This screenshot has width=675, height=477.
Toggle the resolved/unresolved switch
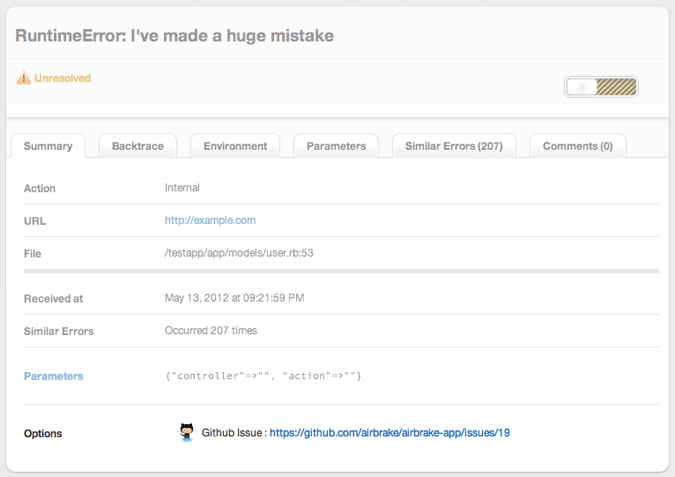coord(601,87)
